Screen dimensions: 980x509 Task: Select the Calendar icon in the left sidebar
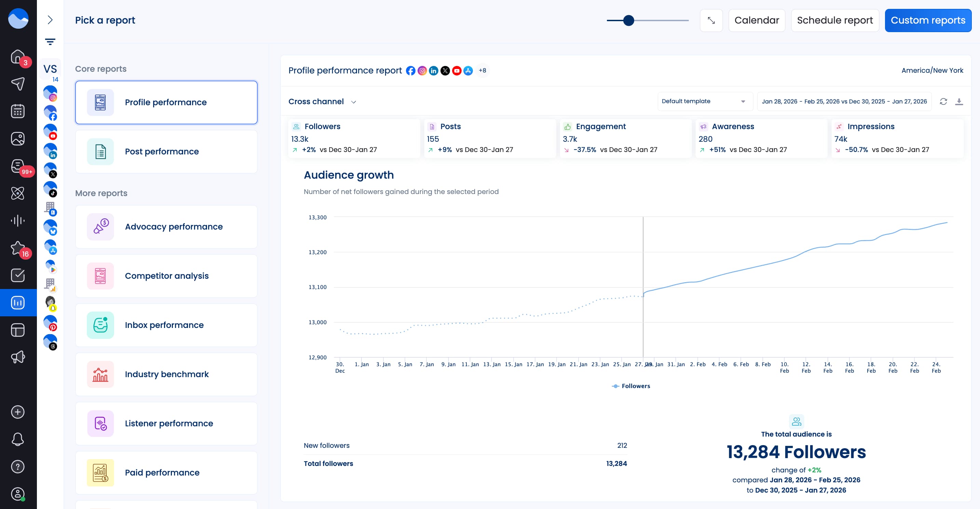18,111
